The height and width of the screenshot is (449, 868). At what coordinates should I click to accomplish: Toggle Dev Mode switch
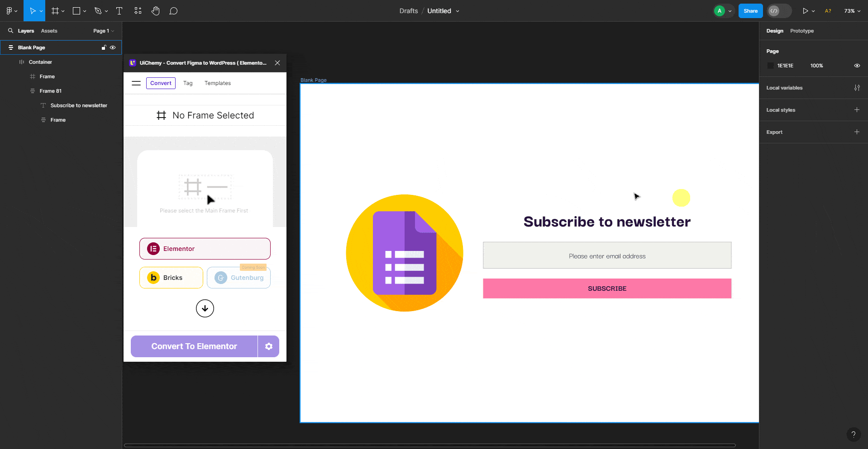point(779,10)
